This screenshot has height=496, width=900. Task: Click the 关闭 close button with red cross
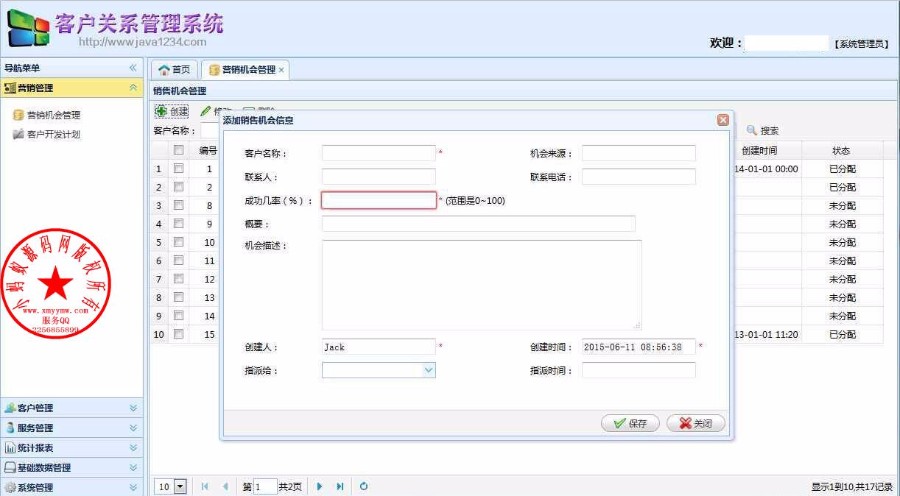coord(696,423)
